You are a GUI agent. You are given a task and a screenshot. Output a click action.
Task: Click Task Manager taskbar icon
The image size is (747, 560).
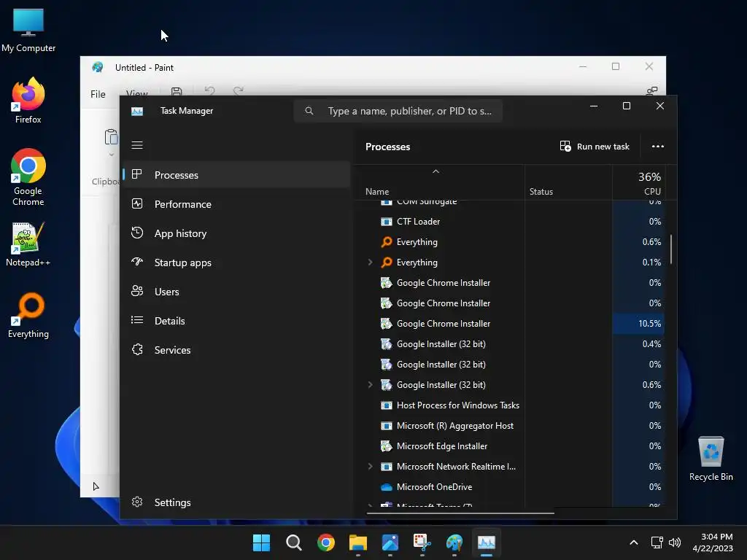click(487, 542)
